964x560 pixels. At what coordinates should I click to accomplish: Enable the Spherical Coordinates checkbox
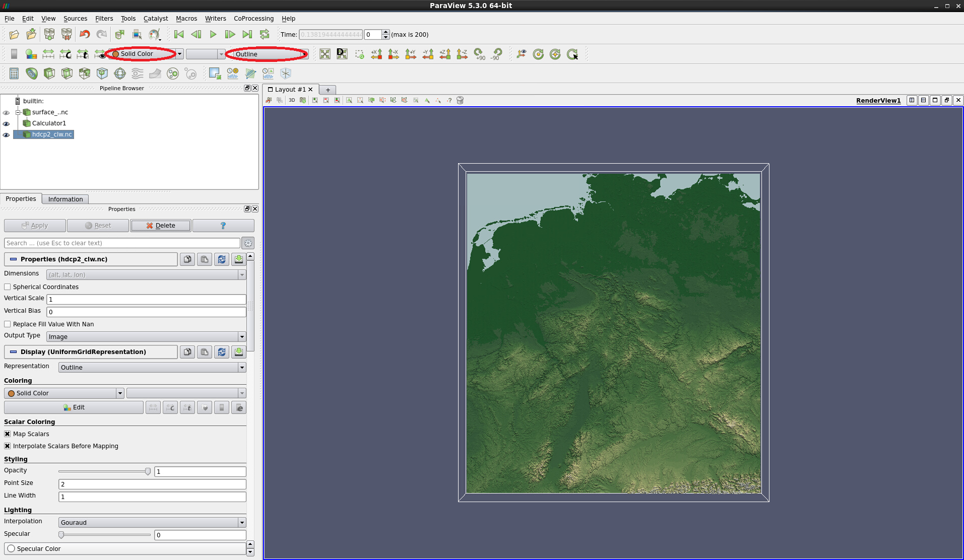pyautogui.click(x=8, y=287)
